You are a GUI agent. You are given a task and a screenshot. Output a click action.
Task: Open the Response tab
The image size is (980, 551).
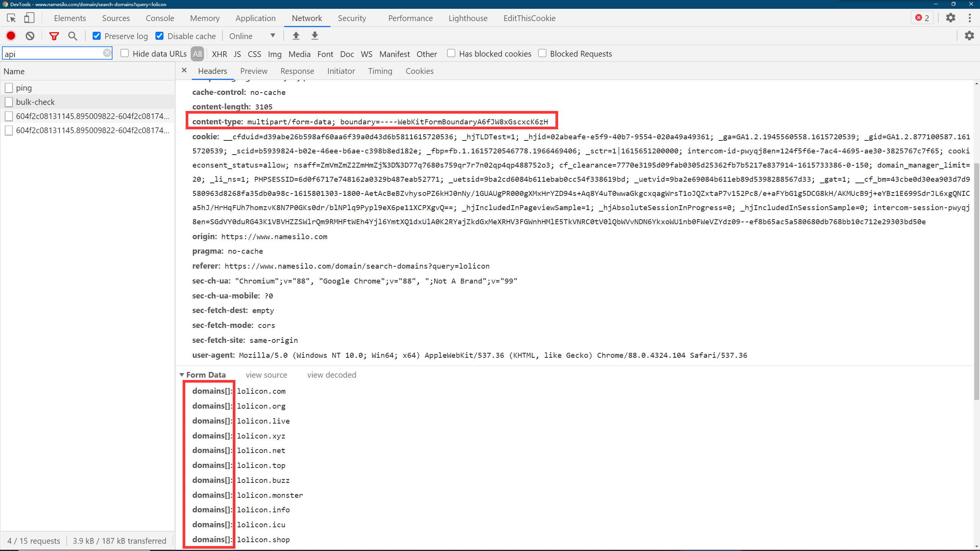pos(297,71)
